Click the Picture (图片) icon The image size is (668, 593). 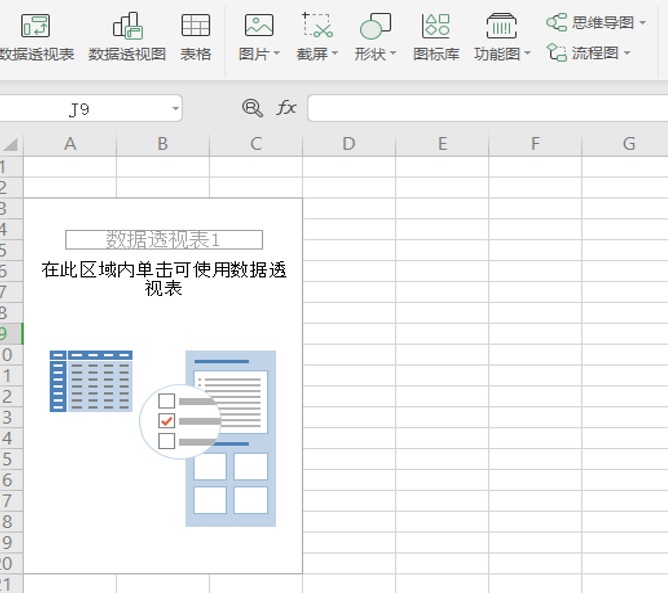click(x=259, y=27)
